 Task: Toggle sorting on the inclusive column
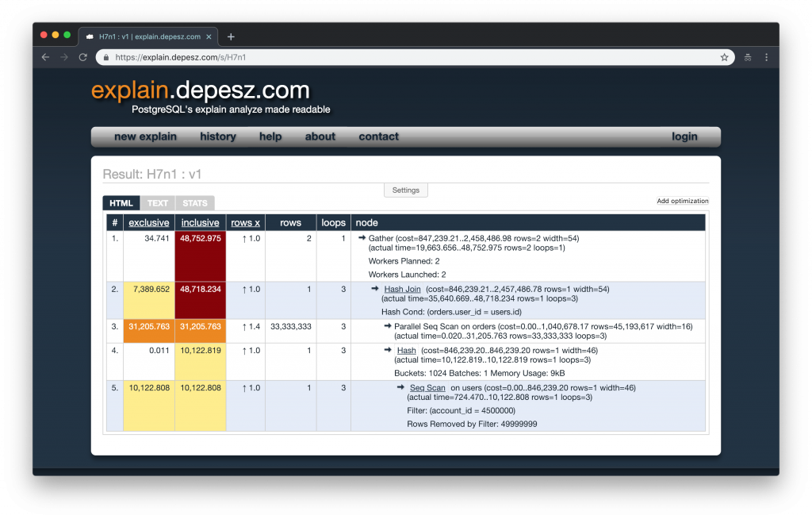pos(200,222)
